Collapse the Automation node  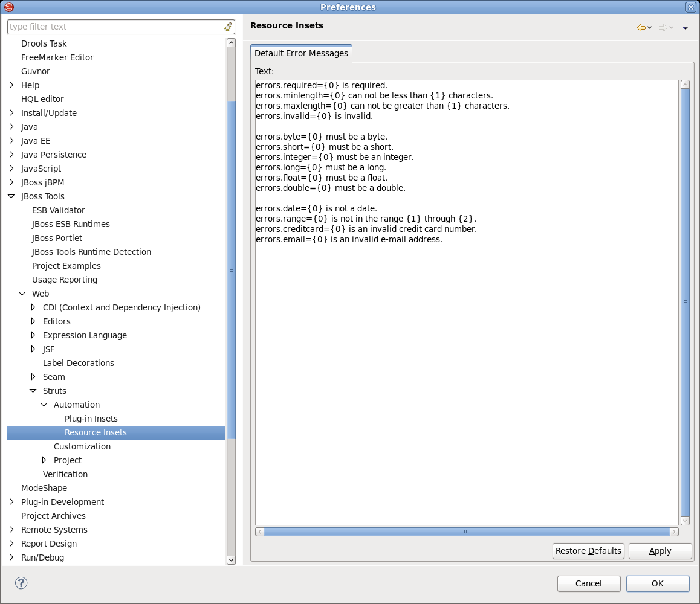pos(44,405)
